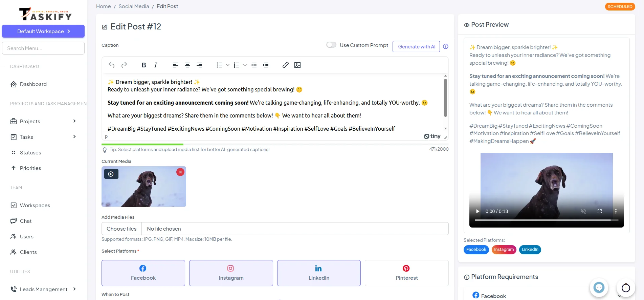Click the info icon beside Generate with AI
Viewport: 644px width, 300px height.
(446, 46)
